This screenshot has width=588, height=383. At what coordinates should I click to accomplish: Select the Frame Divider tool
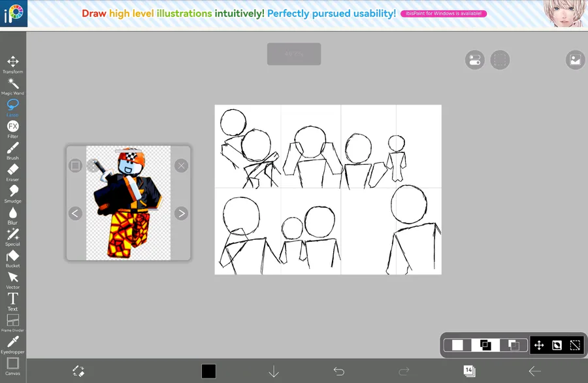13,323
